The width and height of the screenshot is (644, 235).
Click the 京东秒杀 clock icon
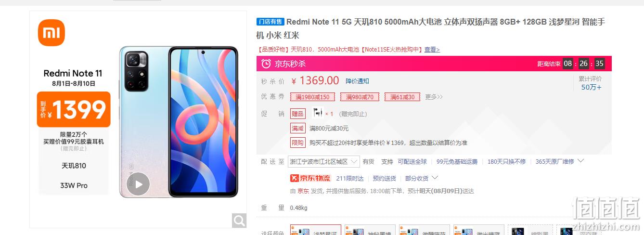click(x=266, y=64)
